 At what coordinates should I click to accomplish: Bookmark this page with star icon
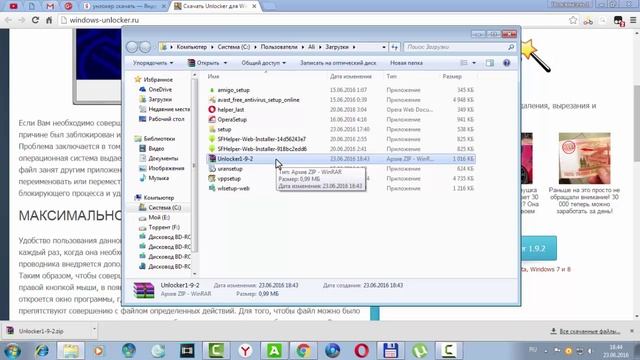(573, 20)
